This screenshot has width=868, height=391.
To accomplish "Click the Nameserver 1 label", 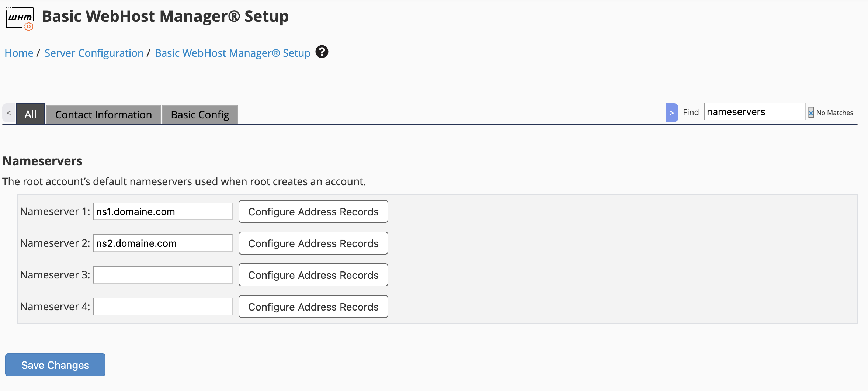I will [55, 211].
